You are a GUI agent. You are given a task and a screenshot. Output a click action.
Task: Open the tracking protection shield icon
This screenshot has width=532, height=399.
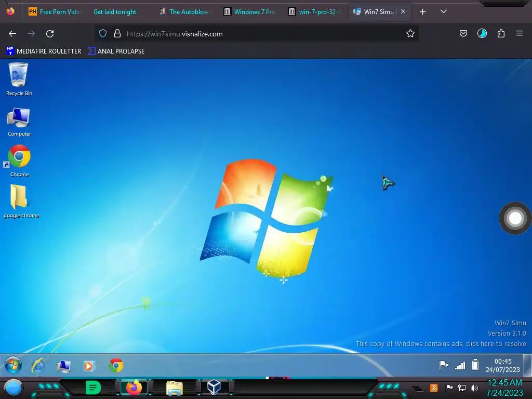pyautogui.click(x=103, y=34)
